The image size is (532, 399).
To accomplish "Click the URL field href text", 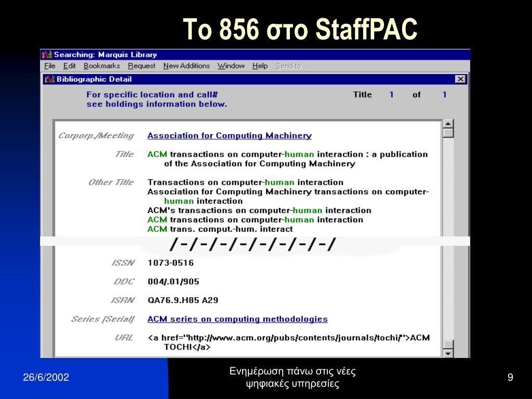I will click(289, 342).
